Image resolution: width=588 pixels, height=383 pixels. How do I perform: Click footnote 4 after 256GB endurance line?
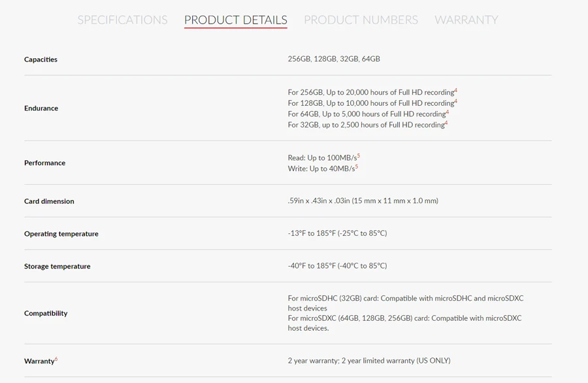coord(456,90)
